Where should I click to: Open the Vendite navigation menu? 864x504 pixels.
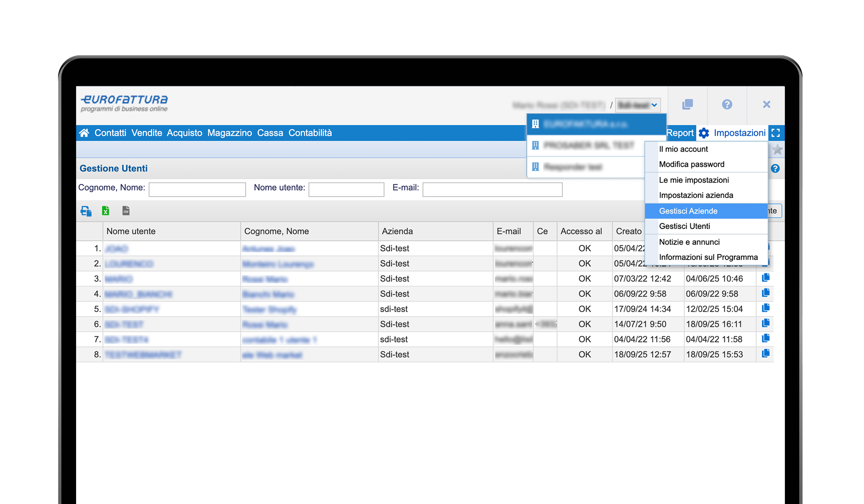[x=147, y=133]
